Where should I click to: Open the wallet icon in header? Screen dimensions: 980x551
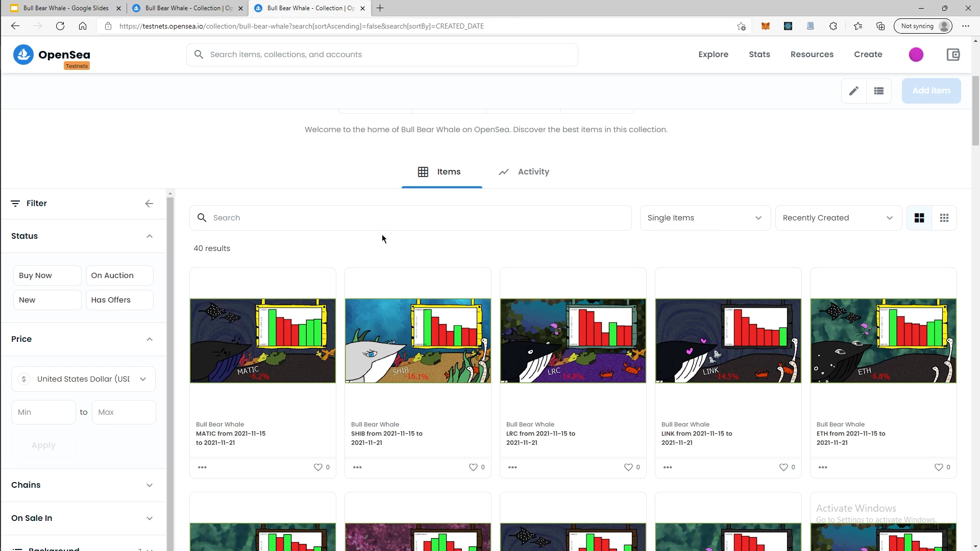coord(953,55)
